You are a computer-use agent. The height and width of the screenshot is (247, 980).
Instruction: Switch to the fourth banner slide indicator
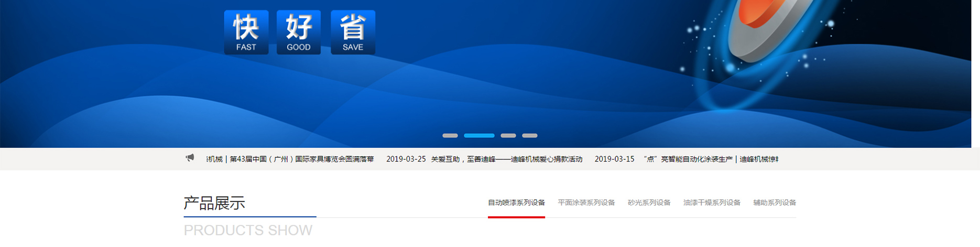point(529,136)
